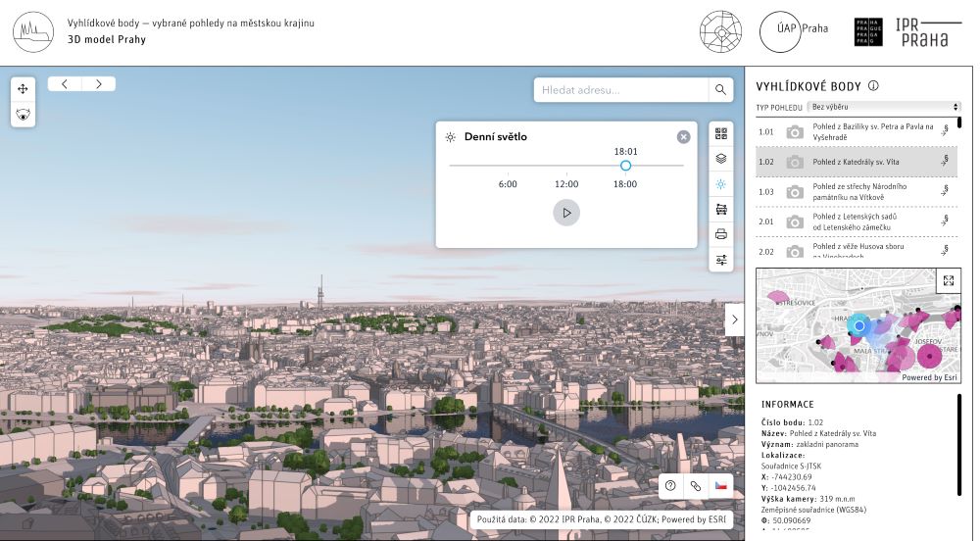
Task: Switch language using Czech flag icon
Action: (x=721, y=485)
